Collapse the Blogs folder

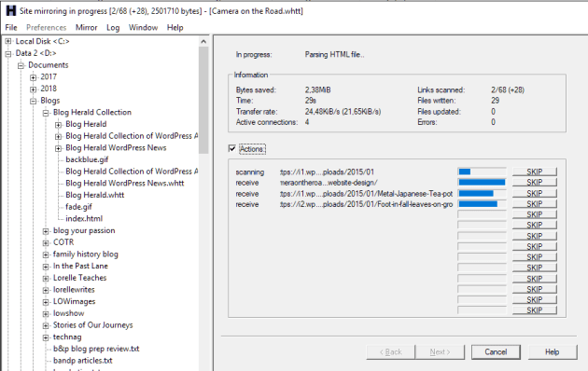(33, 101)
